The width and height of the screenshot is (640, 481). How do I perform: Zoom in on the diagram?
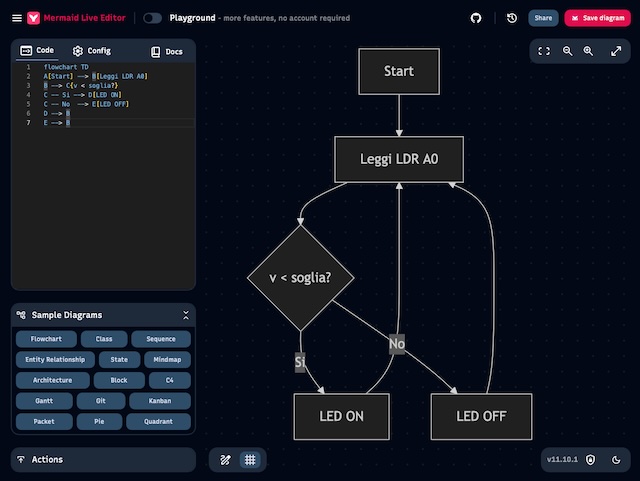(x=589, y=51)
